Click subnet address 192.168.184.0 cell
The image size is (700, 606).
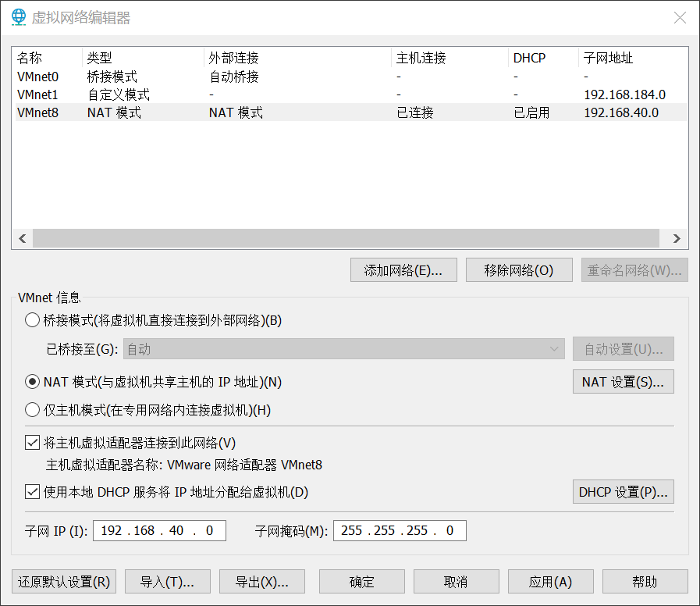coord(624,94)
